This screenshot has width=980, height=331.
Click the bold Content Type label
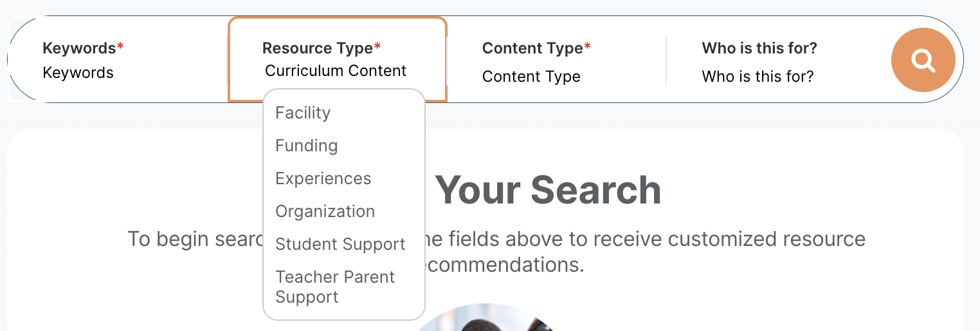(x=532, y=48)
